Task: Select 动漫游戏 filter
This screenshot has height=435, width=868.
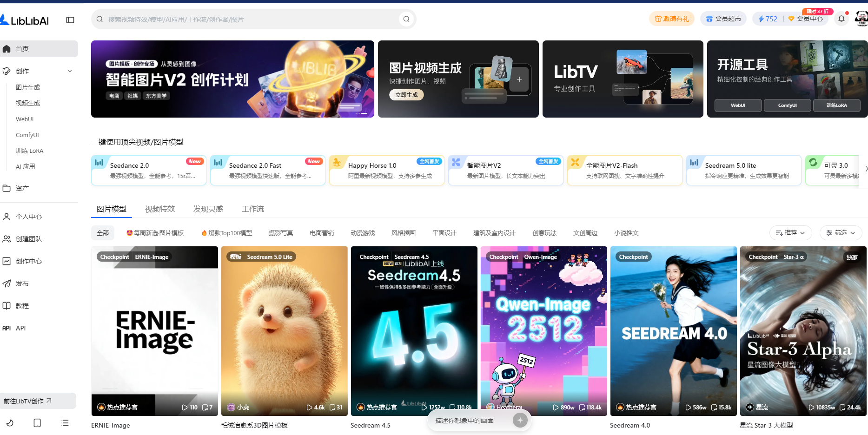Action: 363,233
